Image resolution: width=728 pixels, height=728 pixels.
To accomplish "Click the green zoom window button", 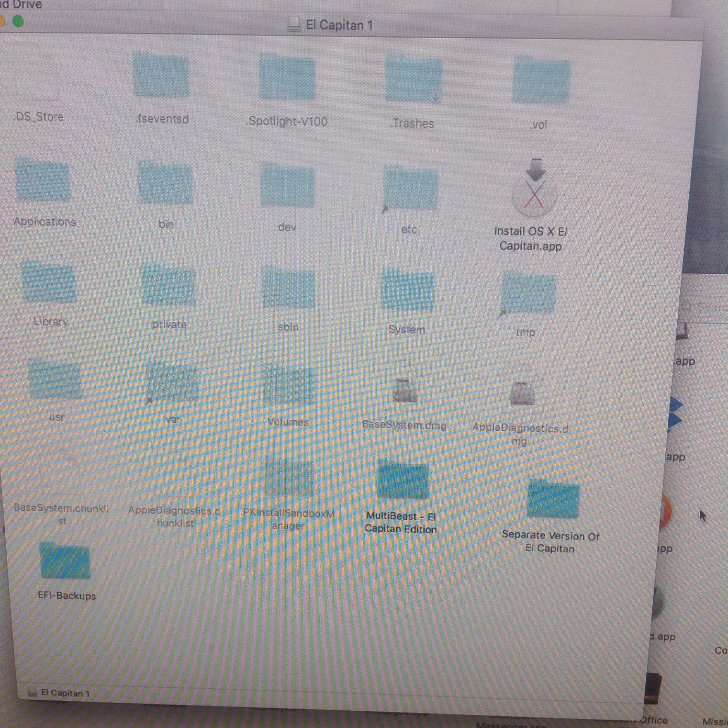I will [x=18, y=21].
